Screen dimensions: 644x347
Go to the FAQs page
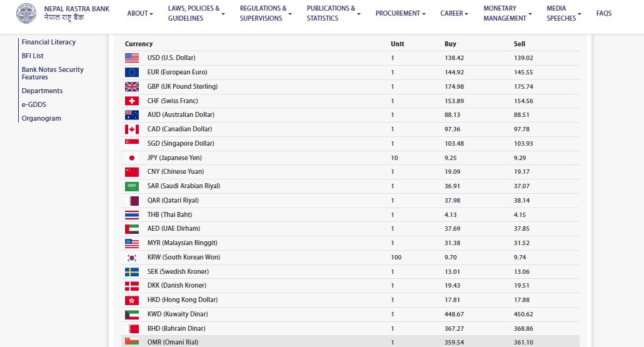(604, 13)
